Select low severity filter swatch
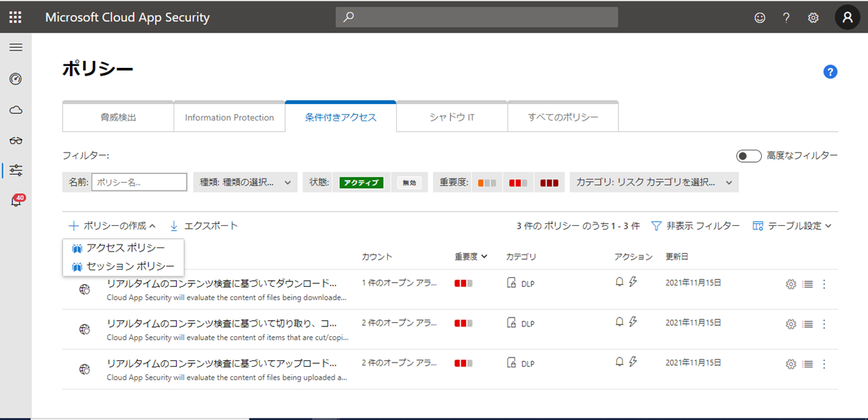 [x=487, y=183]
